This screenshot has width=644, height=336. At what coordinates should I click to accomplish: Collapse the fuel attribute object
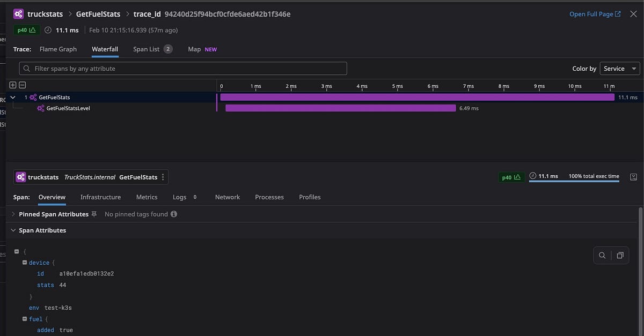[x=25, y=319]
